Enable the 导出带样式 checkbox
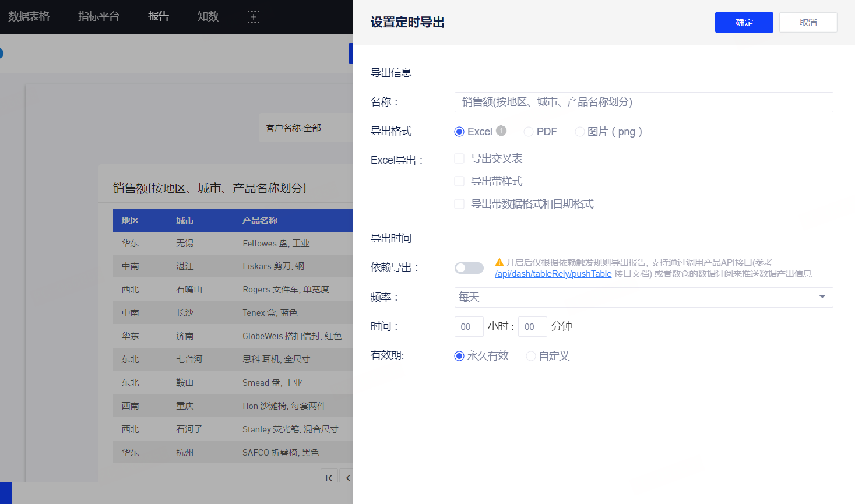The height and width of the screenshot is (504, 855). 459,181
